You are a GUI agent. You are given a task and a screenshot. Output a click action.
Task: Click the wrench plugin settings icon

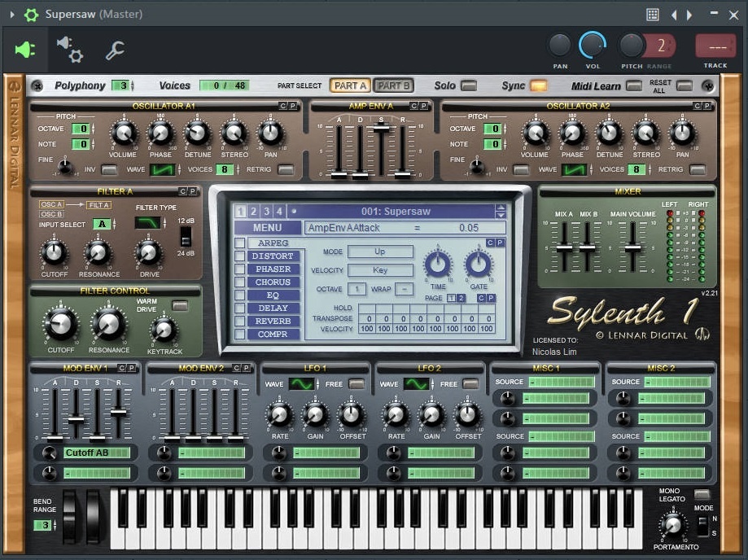[115, 50]
